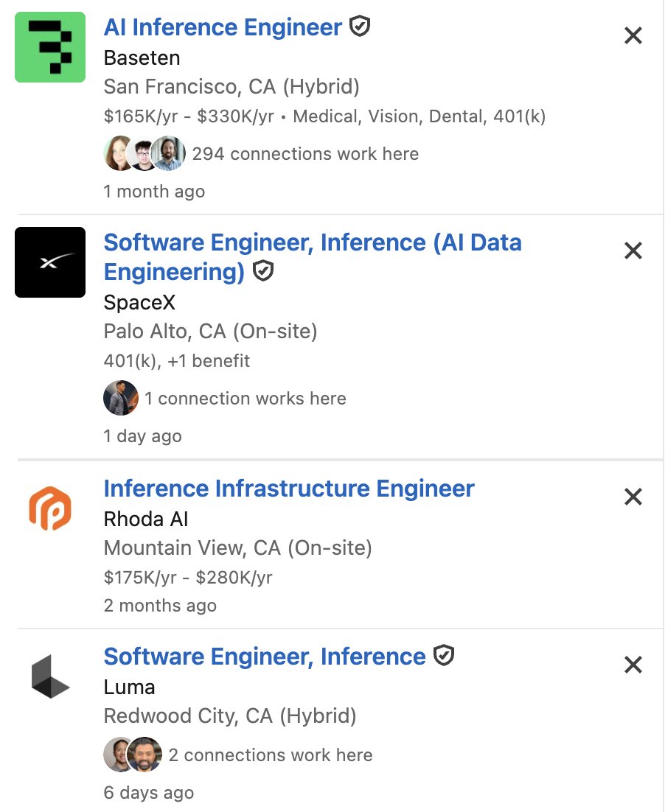The image size is (665, 812).
Task: Dismiss the AI Inference Engineer job
Action: coord(633,35)
